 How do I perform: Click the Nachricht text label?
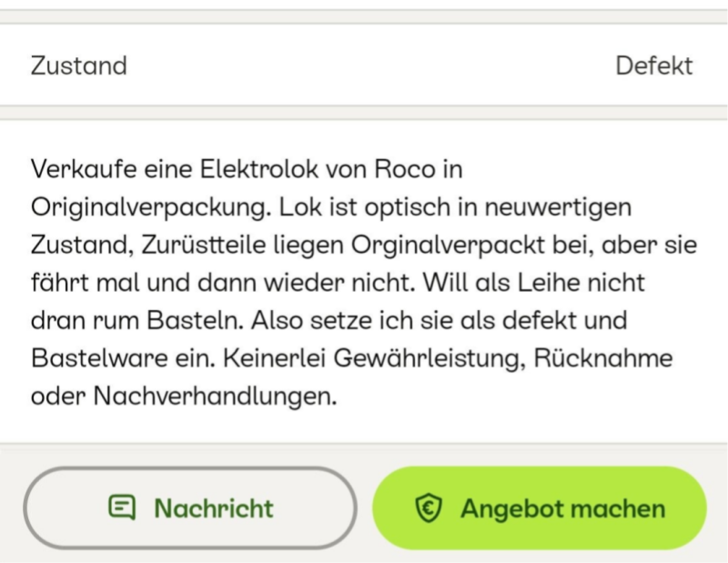click(214, 508)
